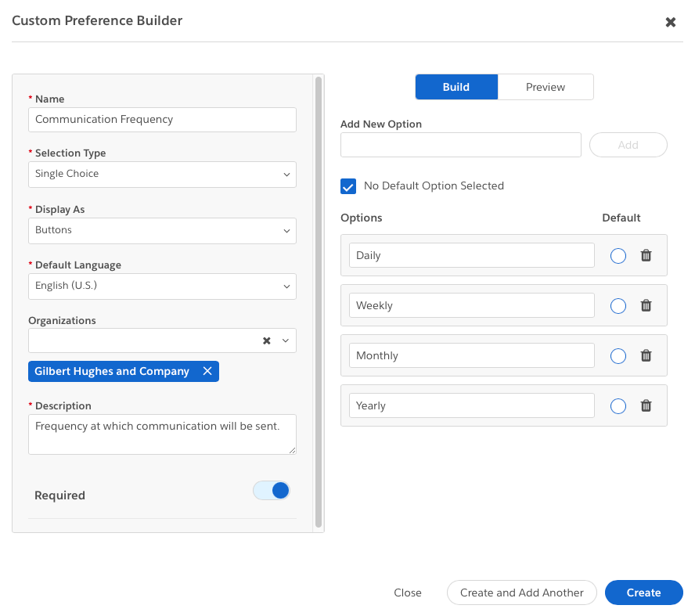Focus the Add New Option input field
Viewport: 695px width, 616px height.
[x=461, y=145]
